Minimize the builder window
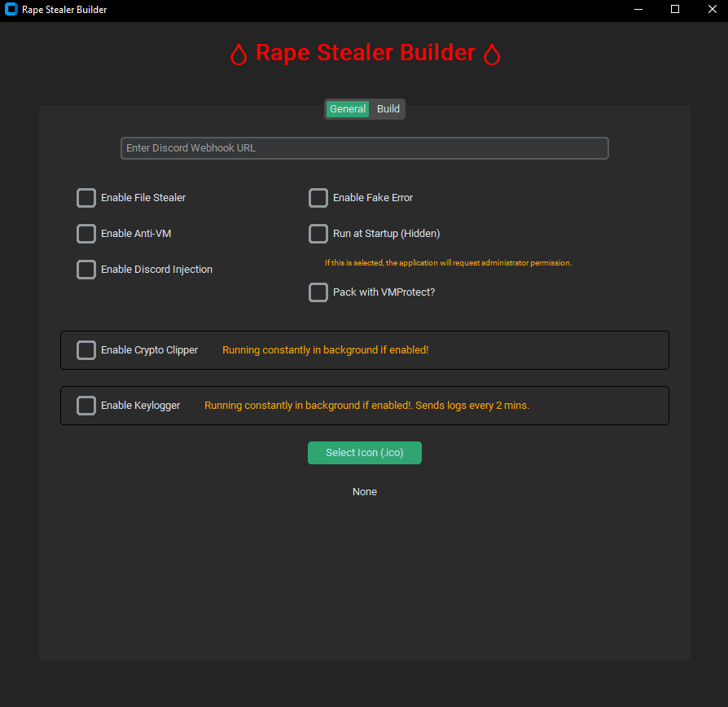Image resolution: width=728 pixels, height=707 pixels. (638, 9)
